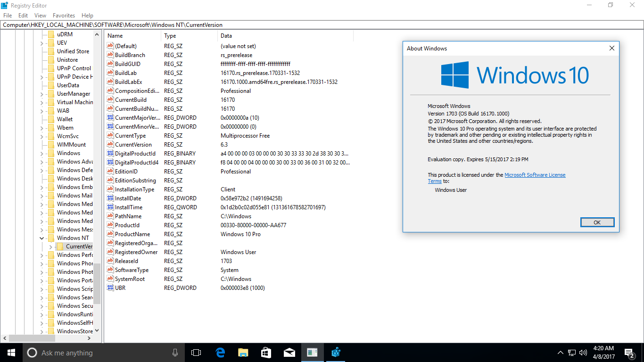
Task: Select the RegisteredOwner value name
Action: tap(136, 252)
